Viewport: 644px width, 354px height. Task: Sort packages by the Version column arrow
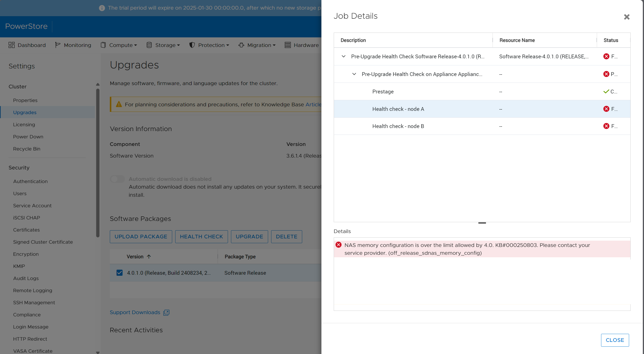point(149,256)
